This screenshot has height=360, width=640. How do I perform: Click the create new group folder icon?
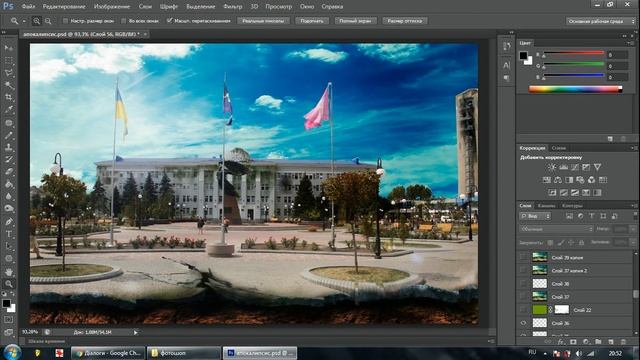click(598, 342)
